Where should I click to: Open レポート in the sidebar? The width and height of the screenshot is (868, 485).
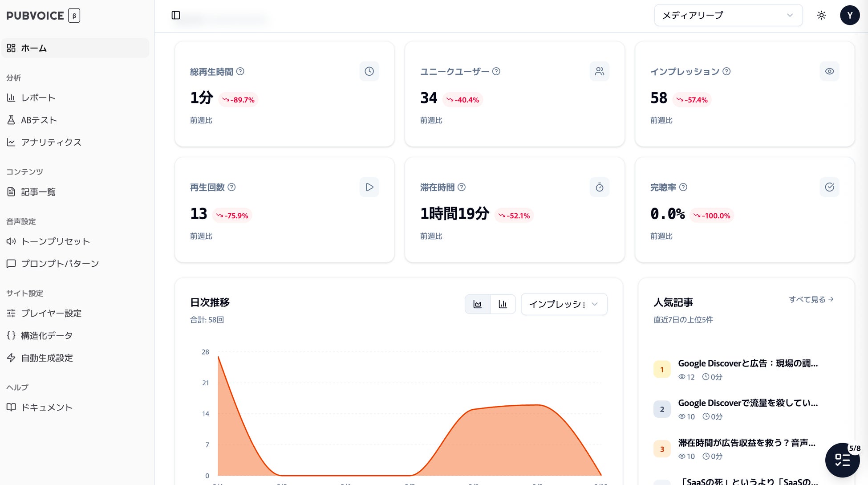click(38, 98)
